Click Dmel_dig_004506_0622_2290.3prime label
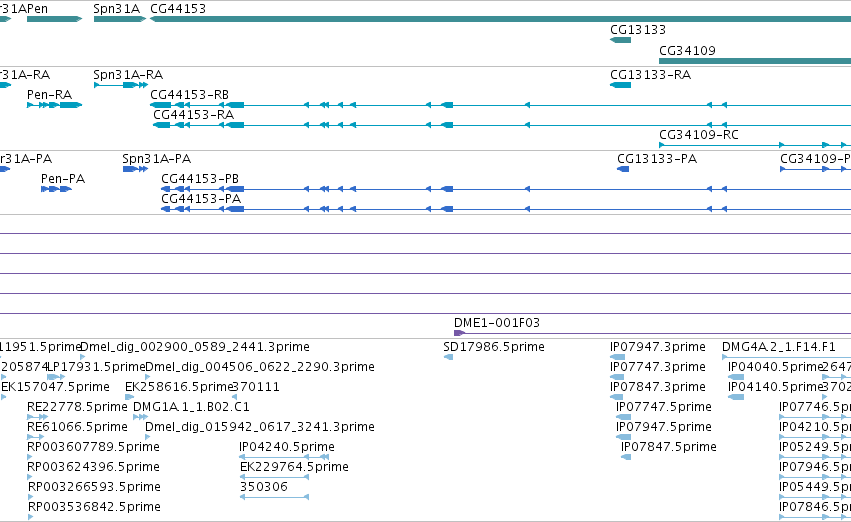The width and height of the screenshot is (851, 522). pos(259,367)
